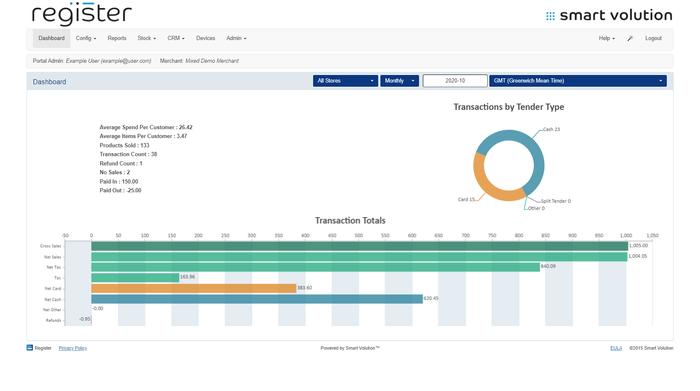
Task: Open the Admin menu
Action: [236, 38]
